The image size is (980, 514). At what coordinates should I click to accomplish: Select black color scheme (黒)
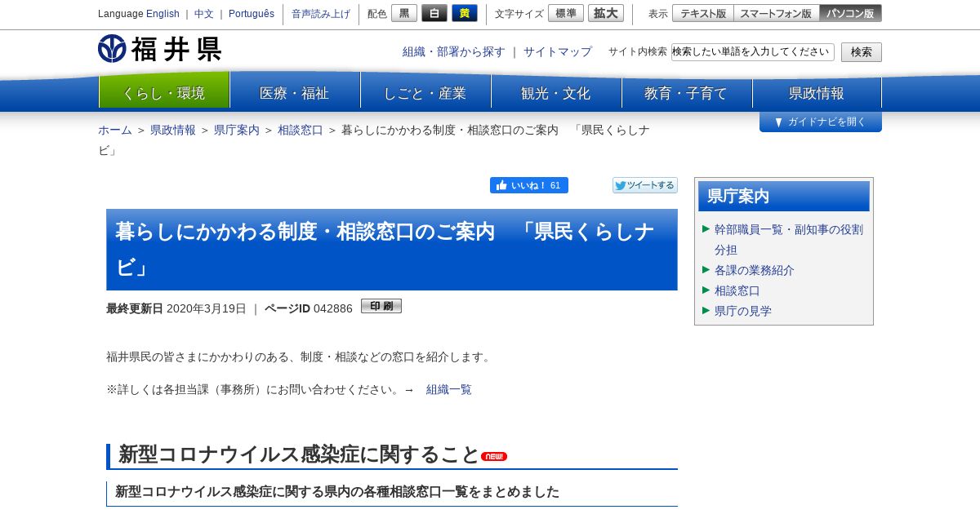point(404,13)
